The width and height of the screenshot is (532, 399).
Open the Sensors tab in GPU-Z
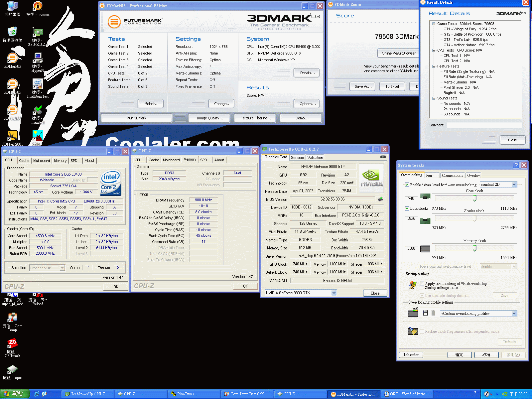(x=297, y=158)
